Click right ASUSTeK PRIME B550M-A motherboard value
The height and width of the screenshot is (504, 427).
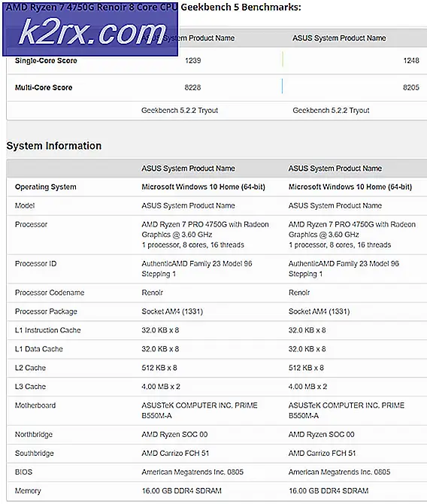[347, 411]
